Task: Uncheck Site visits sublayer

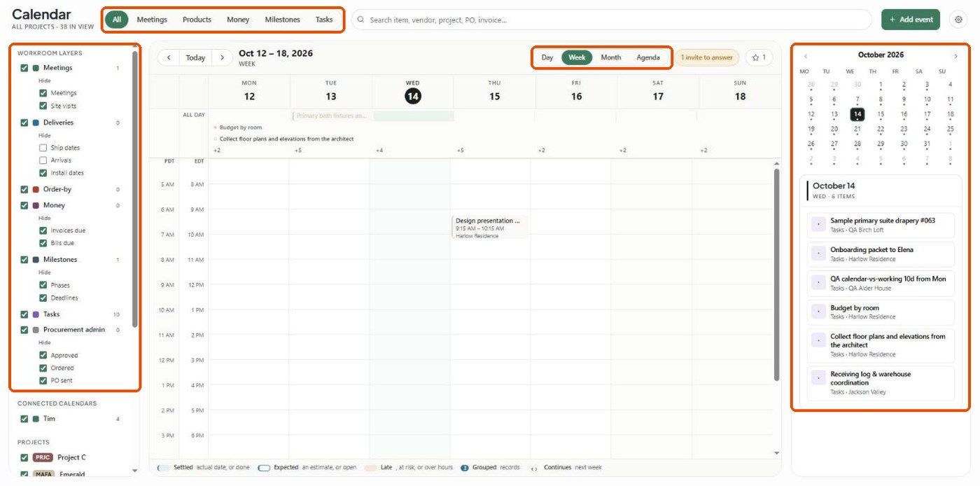Action: [43, 106]
